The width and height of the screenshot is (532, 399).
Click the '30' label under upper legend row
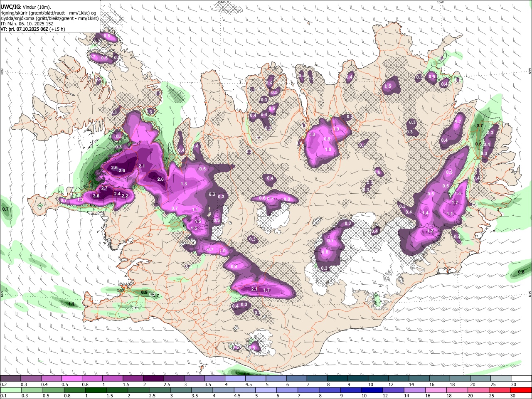(513, 384)
